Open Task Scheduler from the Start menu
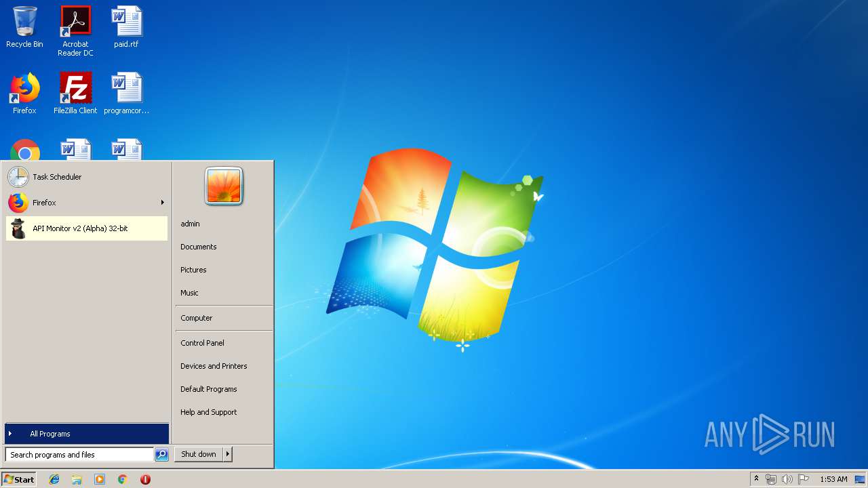Screen dimensions: 868x488 [86, 177]
